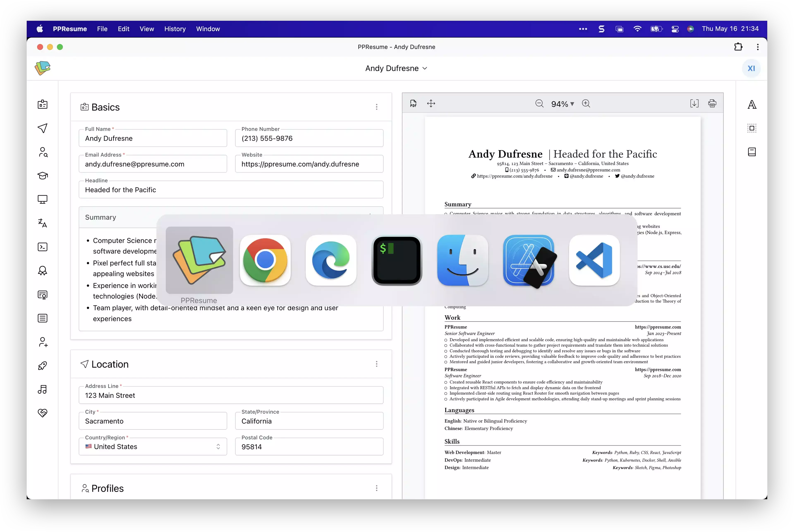Open Skills section via terminal icon
This screenshot has height=532, width=794.
[42, 247]
